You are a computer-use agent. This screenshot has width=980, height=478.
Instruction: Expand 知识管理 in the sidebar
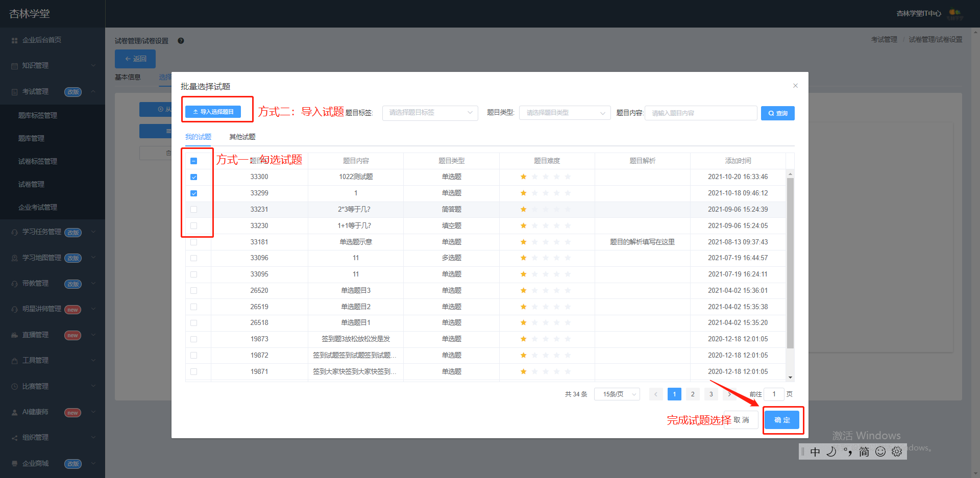coord(53,65)
